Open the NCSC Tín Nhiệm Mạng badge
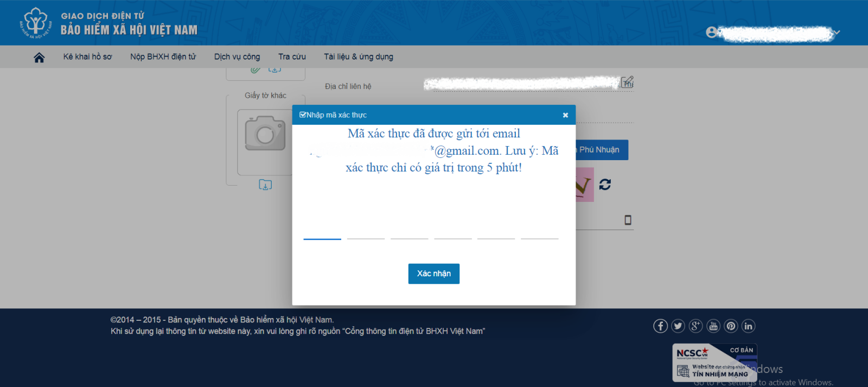This screenshot has width=868, height=387. pos(714,363)
